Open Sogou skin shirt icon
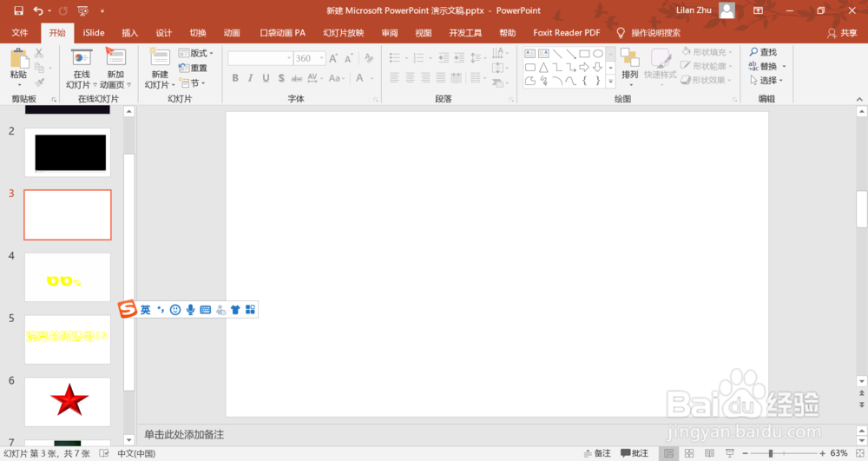This screenshot has height=461, width=868. coord(235,310)
